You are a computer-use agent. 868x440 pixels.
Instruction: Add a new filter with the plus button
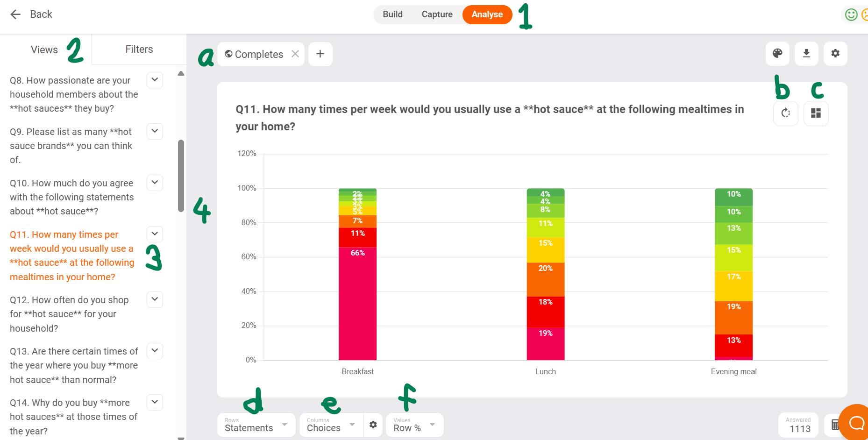320,54
